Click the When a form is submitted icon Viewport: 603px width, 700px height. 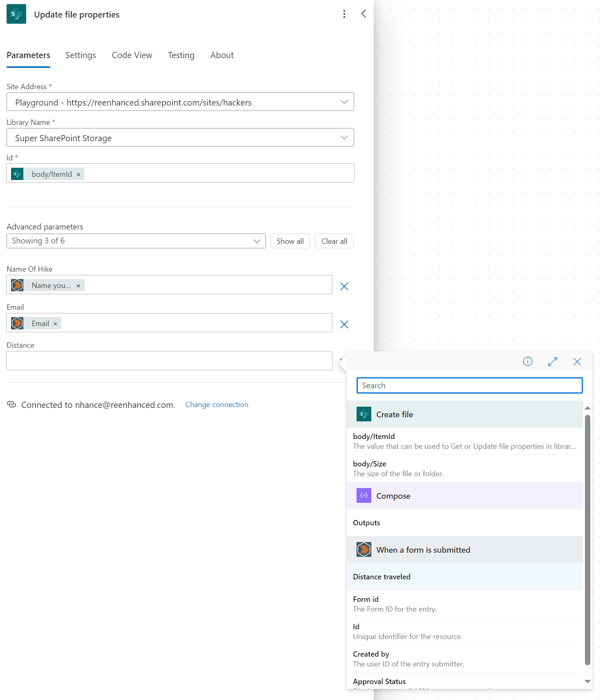364,549
